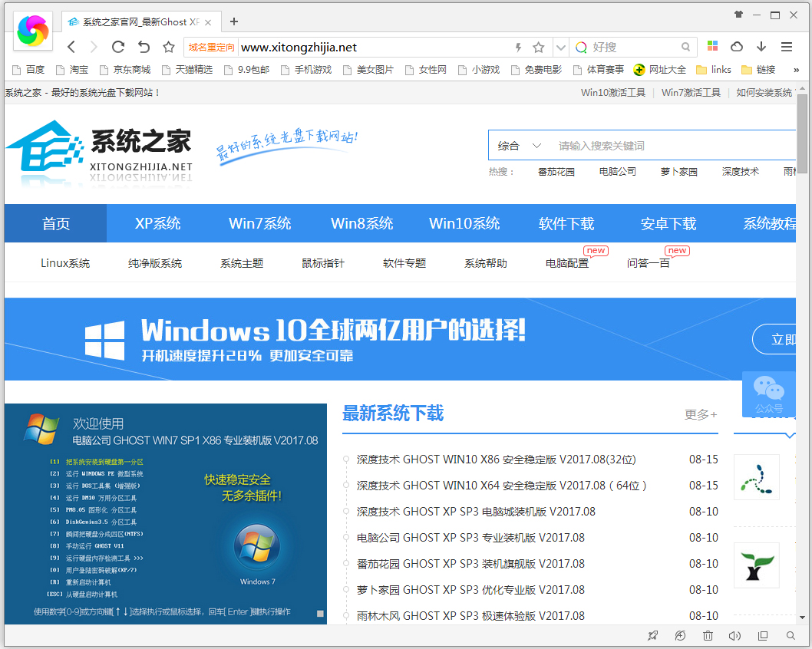Open the 百度 bookmark
Image resolution: width=812 pixels, height=649 pixels.
click(28, 70)
